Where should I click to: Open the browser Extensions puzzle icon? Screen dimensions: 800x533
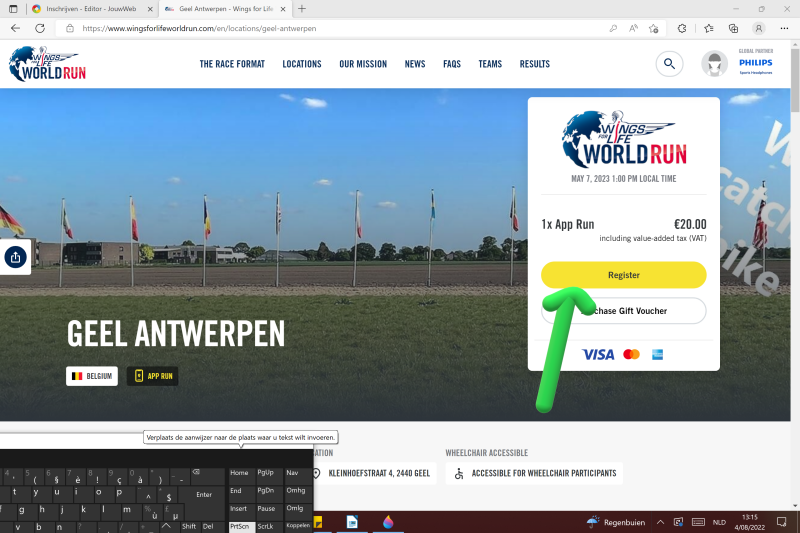(682, 29)
